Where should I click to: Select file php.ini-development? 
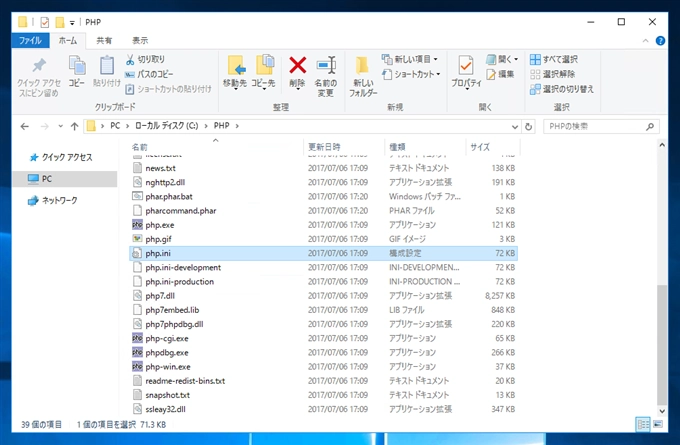coord(323,268)
